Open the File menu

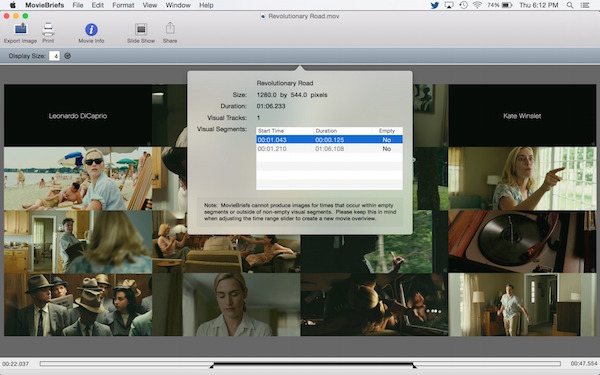[x=78, y=5]
